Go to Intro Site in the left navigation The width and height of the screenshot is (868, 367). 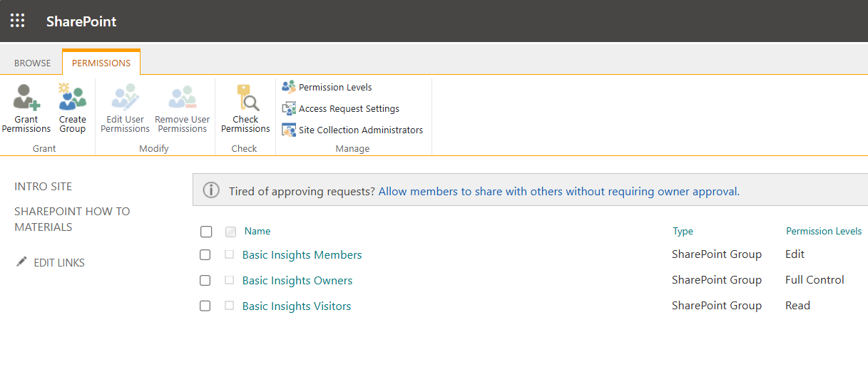click(x=43, y=186)
